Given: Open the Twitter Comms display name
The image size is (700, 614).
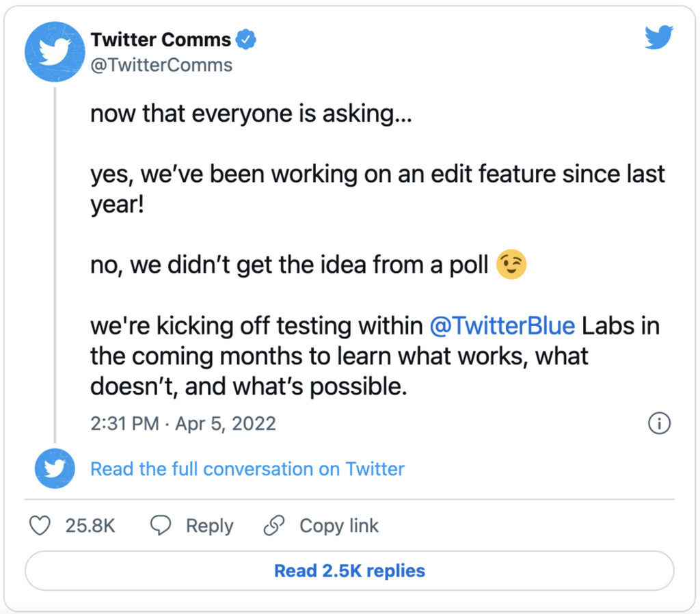Looking at the screenshot, I should pyautogui.click(x=161, y=40).
